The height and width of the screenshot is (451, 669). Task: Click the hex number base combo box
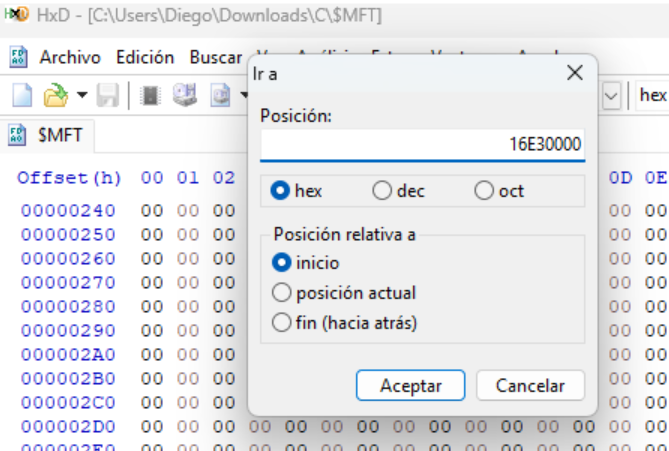[652, 96]
